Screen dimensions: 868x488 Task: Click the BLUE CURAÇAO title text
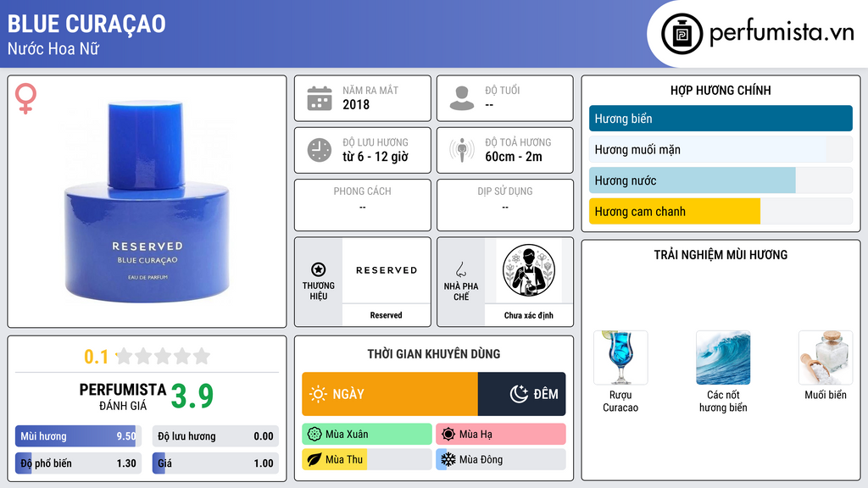pyautogui.click(x=86, y=24)
